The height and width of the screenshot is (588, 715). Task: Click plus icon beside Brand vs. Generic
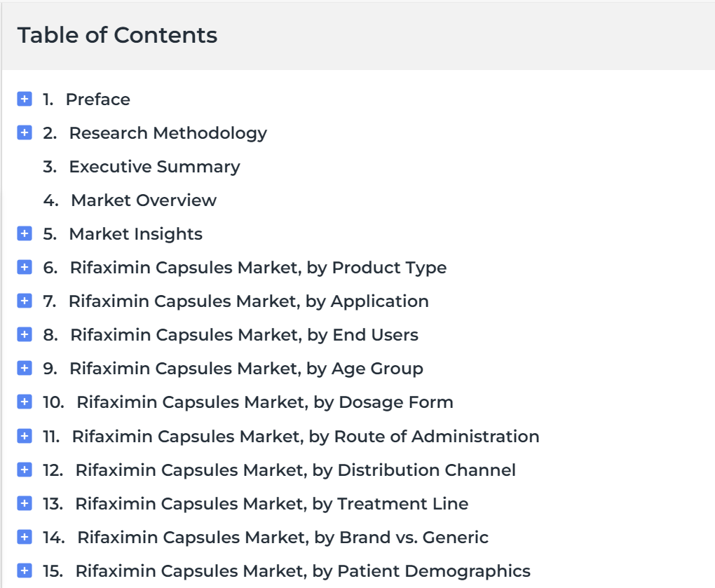[x=25, y=537]
